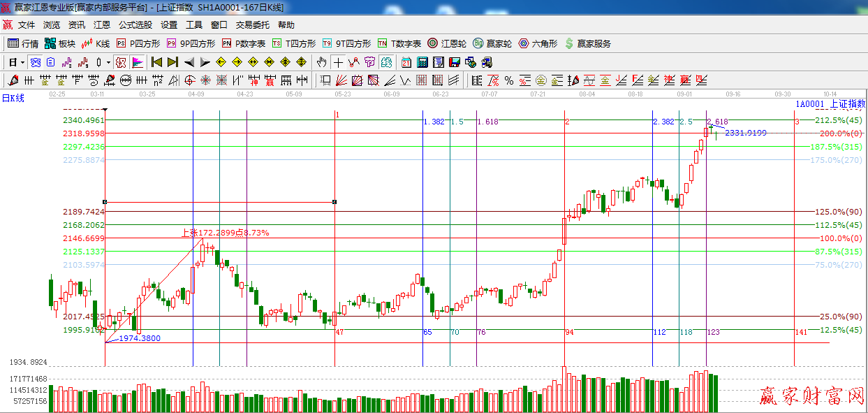Select the crosshair cursor tool
Viewport: 868px width, 413px height.
338,62
